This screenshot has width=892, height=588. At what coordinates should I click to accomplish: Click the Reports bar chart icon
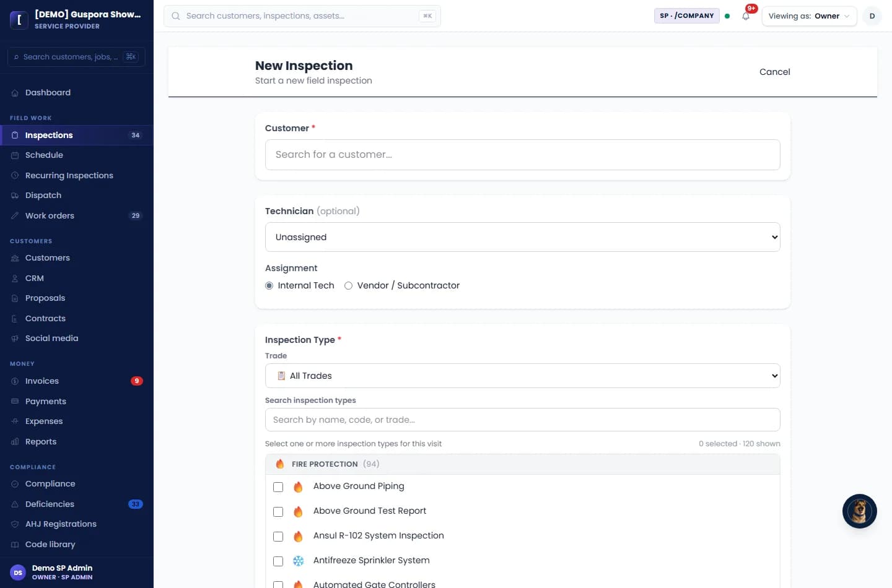click(x=15, y=442)
